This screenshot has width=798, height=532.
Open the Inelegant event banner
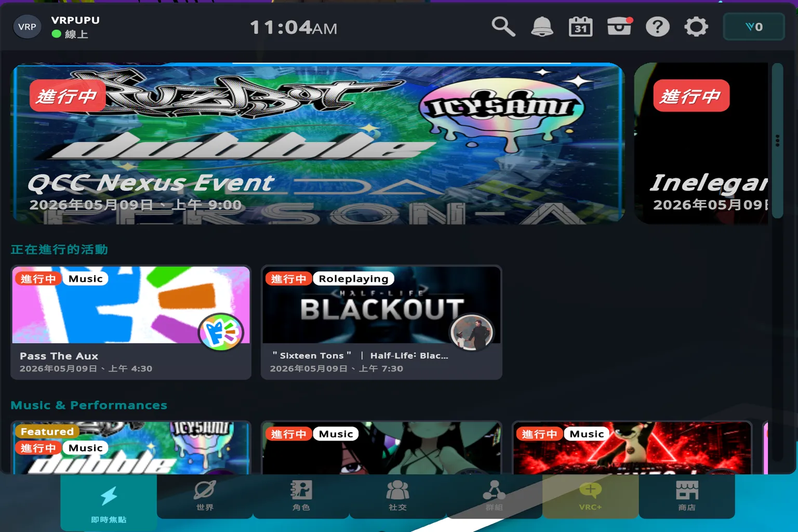pos(701,143)
